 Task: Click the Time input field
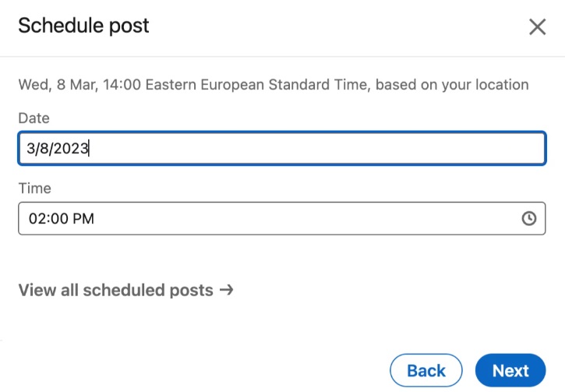pyautogui.click(x=282, y=218)
